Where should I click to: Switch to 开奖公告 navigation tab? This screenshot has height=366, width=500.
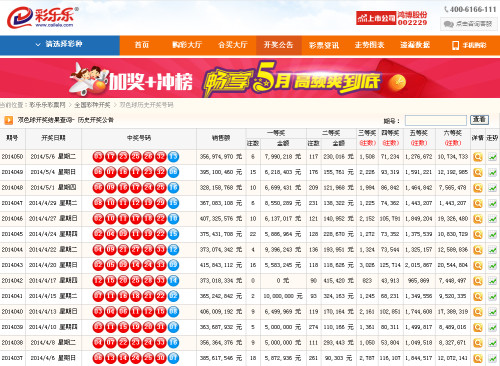[278, 45]
